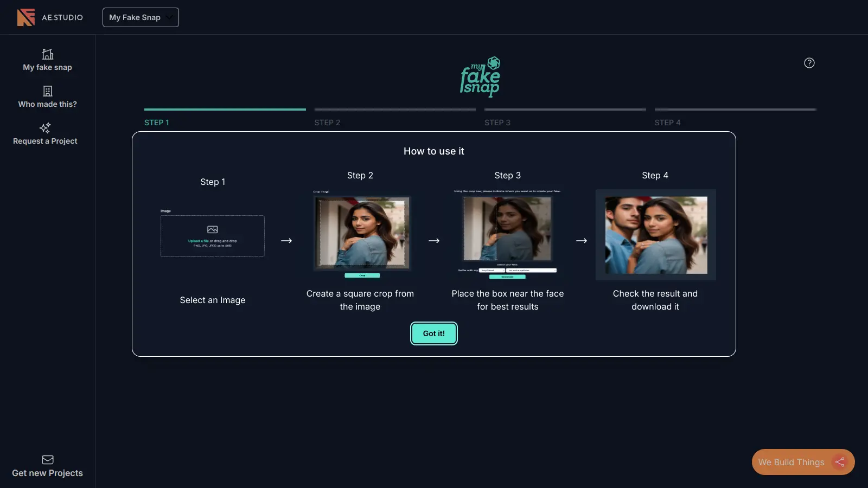Click the Step 1 upload image thumbnail

[213, 236]
